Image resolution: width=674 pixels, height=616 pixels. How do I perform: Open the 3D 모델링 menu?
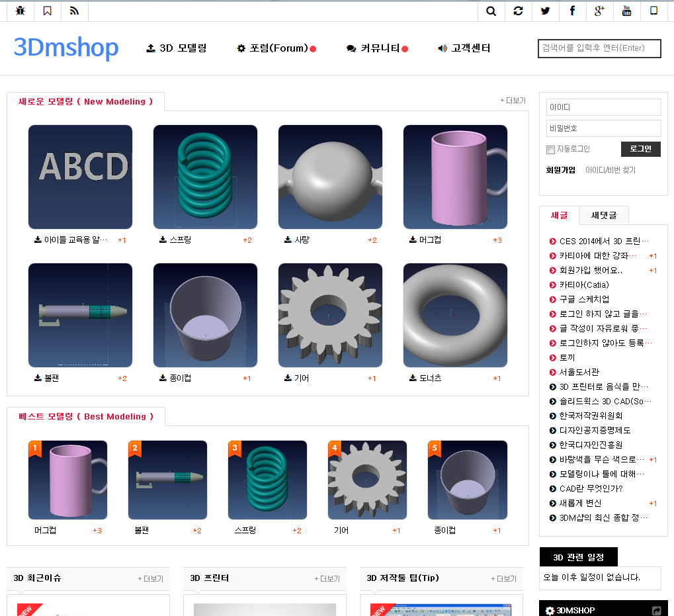click(x=177, y=48)
